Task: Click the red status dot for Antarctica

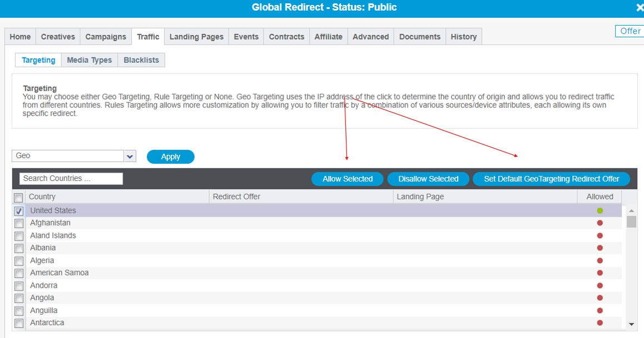Action: coord(600,323)
